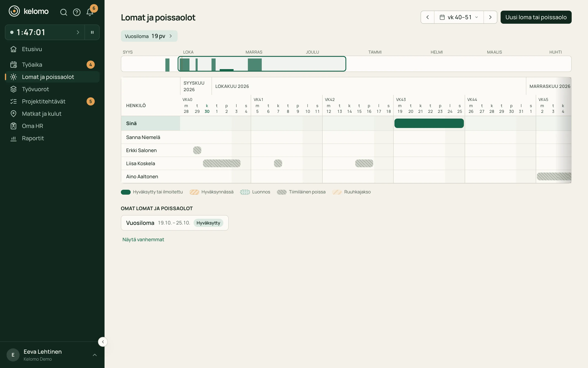
Task: Click the orange 4 badge on Työaika
Action: [x=90, y=65]
